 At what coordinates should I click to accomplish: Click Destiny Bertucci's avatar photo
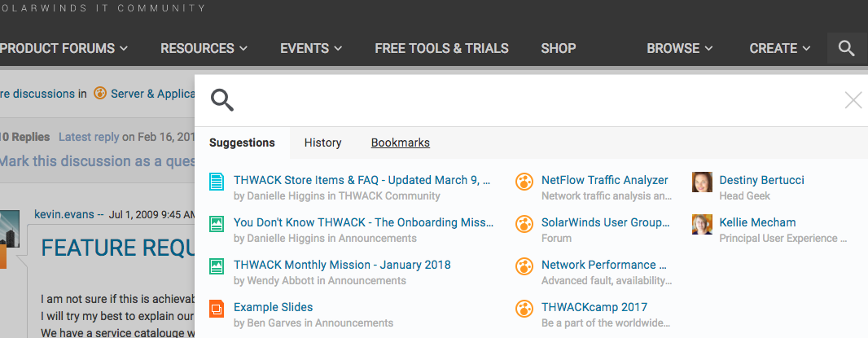tap(702, 182)
